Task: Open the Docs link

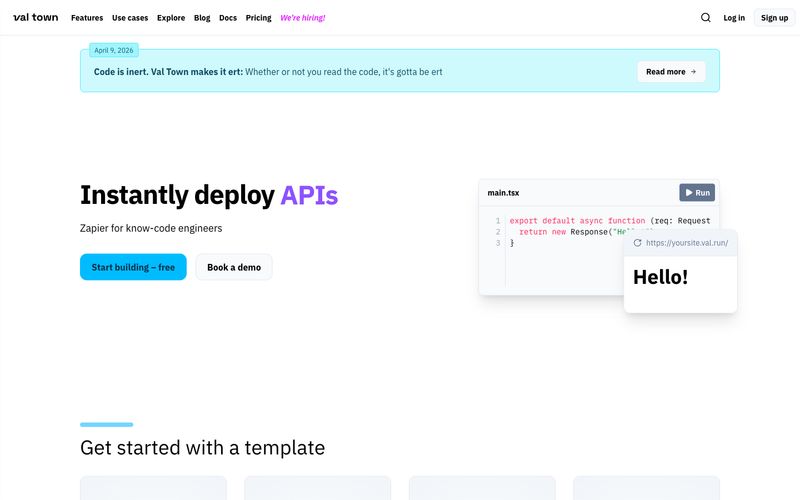Action: (228, 18)
